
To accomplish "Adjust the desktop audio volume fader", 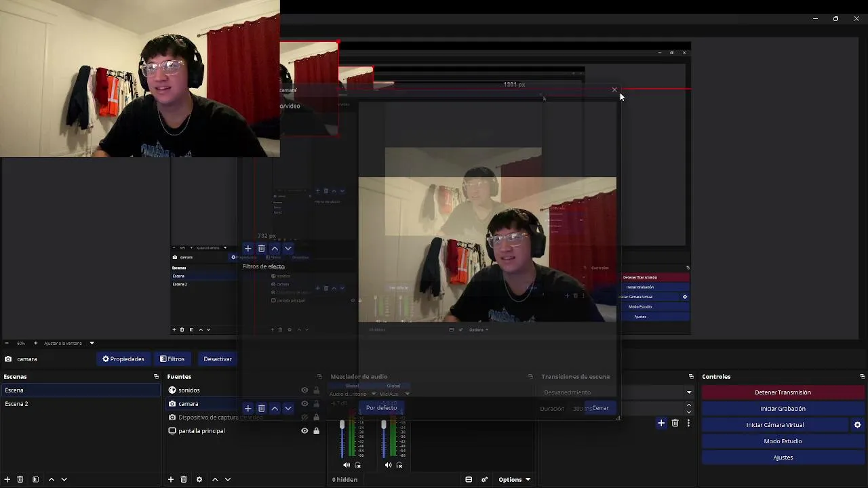I will click(342, 425).
